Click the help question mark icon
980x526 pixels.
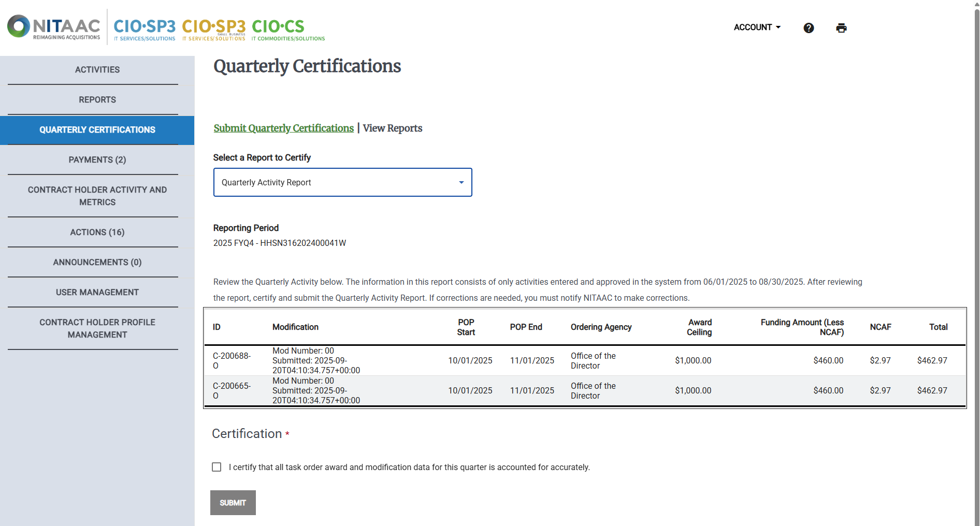pos(809,28)
